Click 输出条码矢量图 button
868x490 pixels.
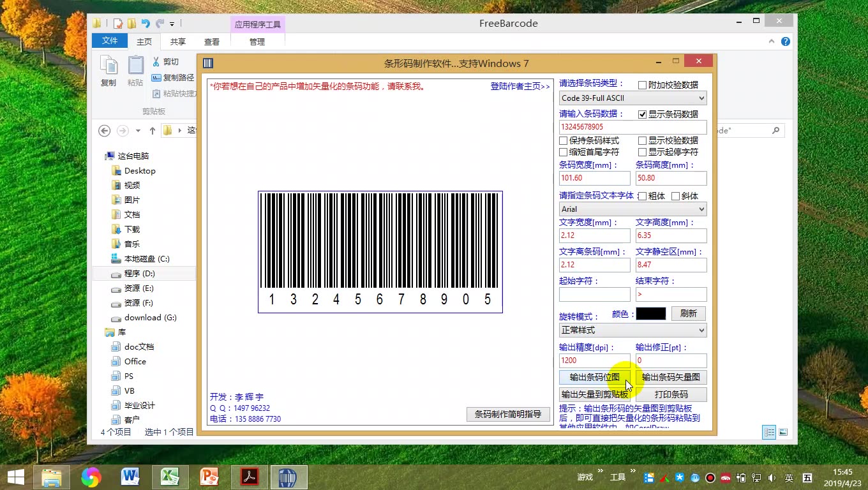point(671,377)
